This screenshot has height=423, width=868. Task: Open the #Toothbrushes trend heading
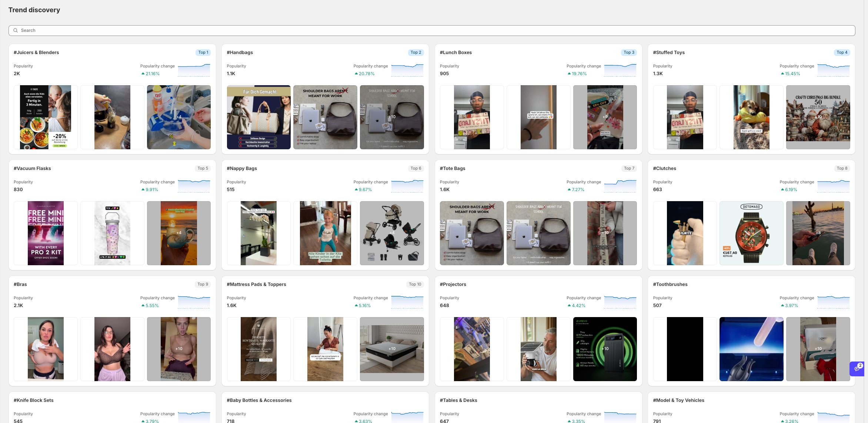click(670, 284)
